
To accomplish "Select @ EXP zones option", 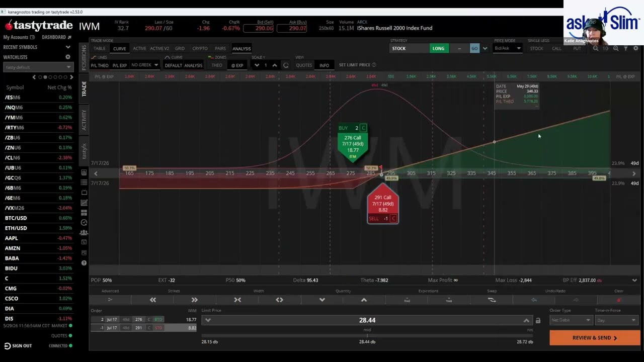I will click(237, 65).
